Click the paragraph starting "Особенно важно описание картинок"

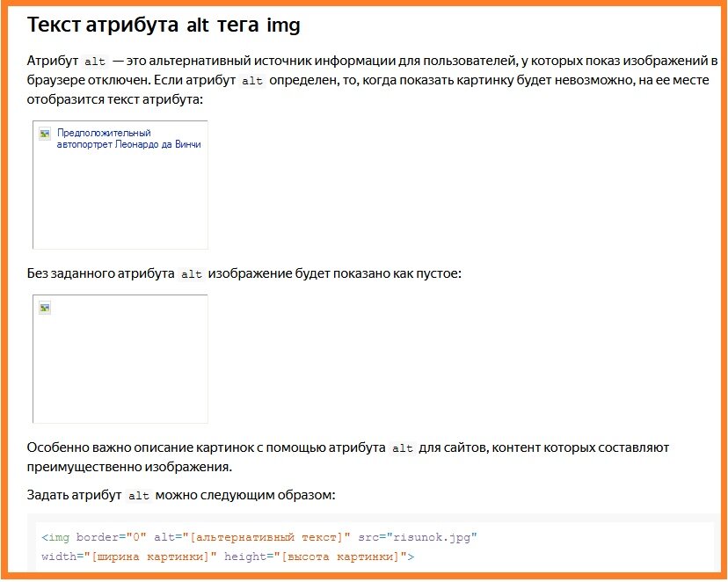(348, 457)
